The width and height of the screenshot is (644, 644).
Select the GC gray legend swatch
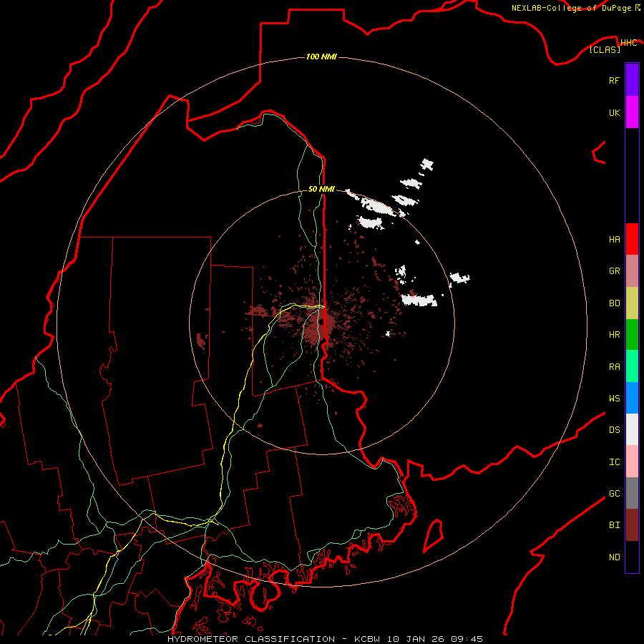pyautogui.click(x=632, y=493)
